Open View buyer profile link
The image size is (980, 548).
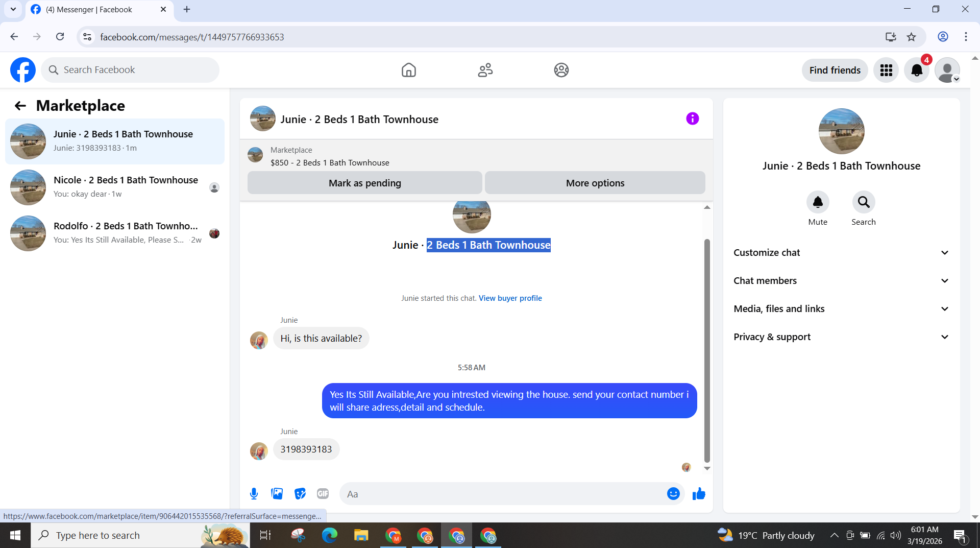click(x=510, y=298)
